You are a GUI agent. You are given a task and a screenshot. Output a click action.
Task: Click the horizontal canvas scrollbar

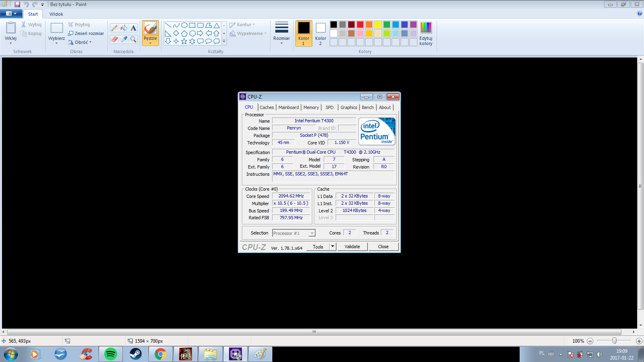(314, 332)
